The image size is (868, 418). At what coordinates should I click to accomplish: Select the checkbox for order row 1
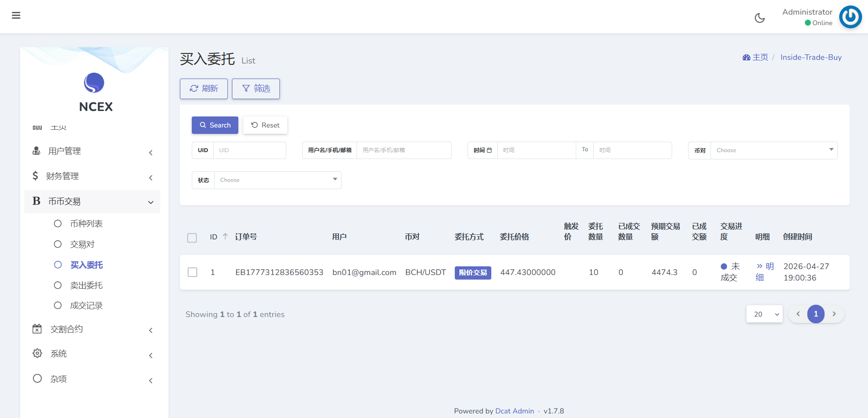coord(192,272)
